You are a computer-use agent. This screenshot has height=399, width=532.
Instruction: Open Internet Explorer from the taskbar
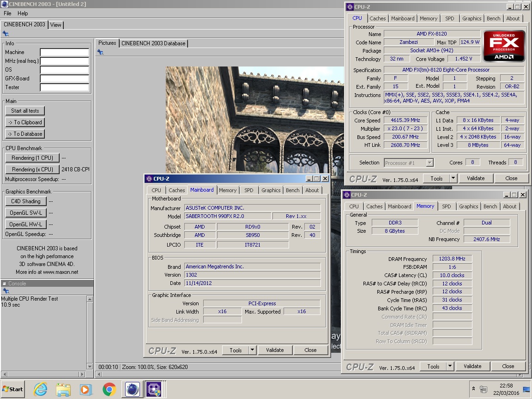pos(40,389)
